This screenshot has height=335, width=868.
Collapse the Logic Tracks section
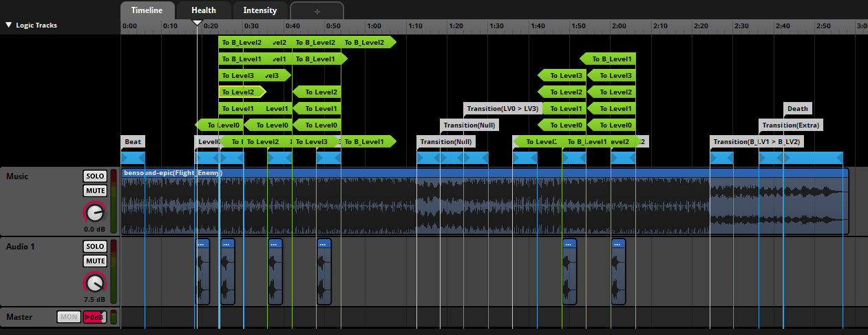point(9,25)
